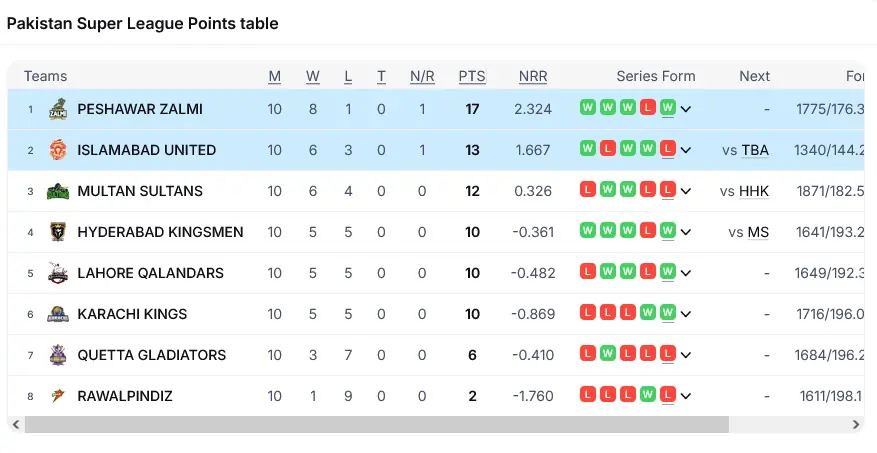This screenshot has height=453, width=877.
Task: Click the Karachi Kings team logo
Action: (x=57, y=314)
